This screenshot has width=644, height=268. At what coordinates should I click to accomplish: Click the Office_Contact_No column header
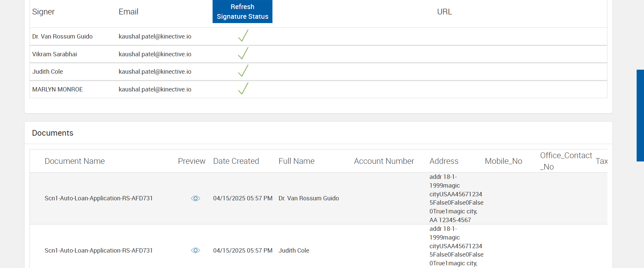[x=566, y=161]
